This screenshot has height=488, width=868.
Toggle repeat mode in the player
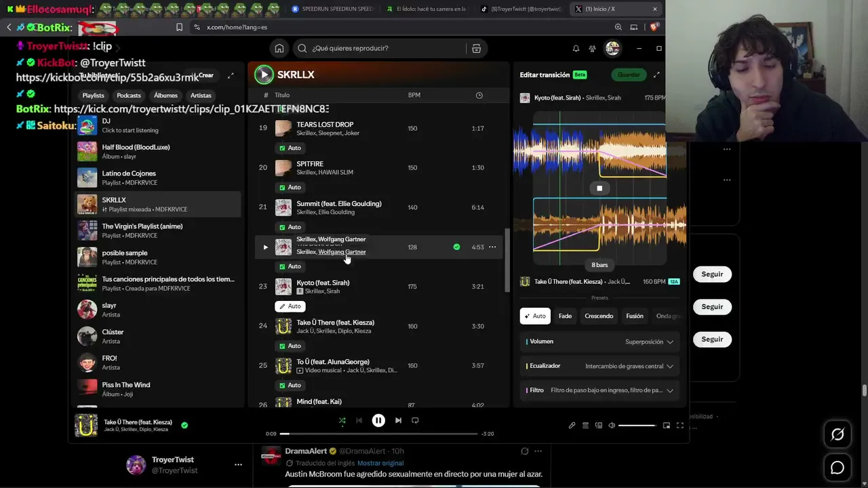(415, 420)
